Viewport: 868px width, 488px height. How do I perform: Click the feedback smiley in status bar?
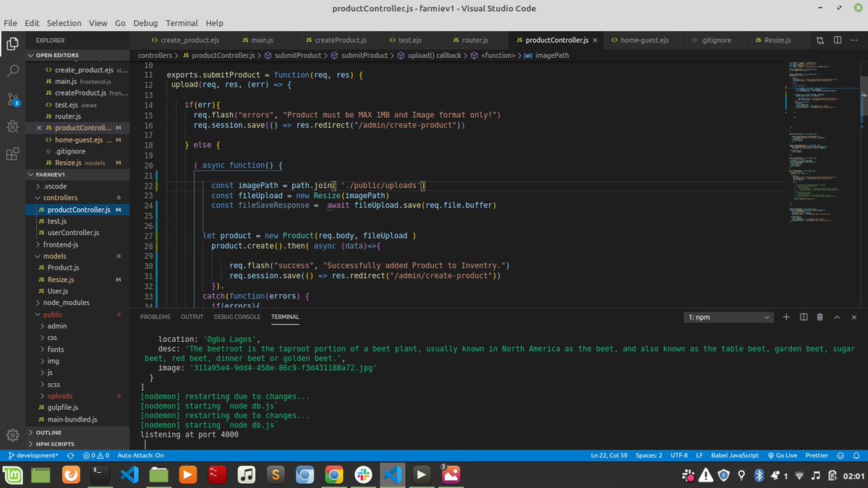point(841,455)
